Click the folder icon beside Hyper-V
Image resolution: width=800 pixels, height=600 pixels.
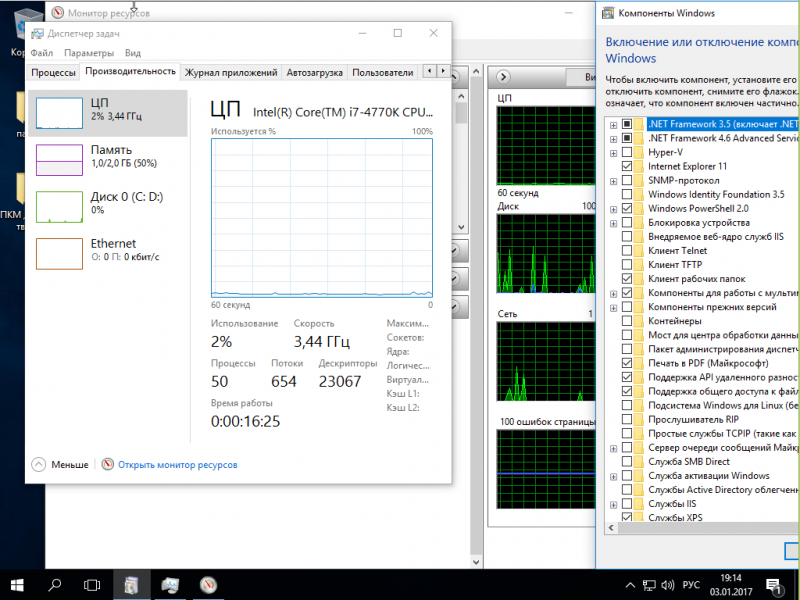(639, 152)
